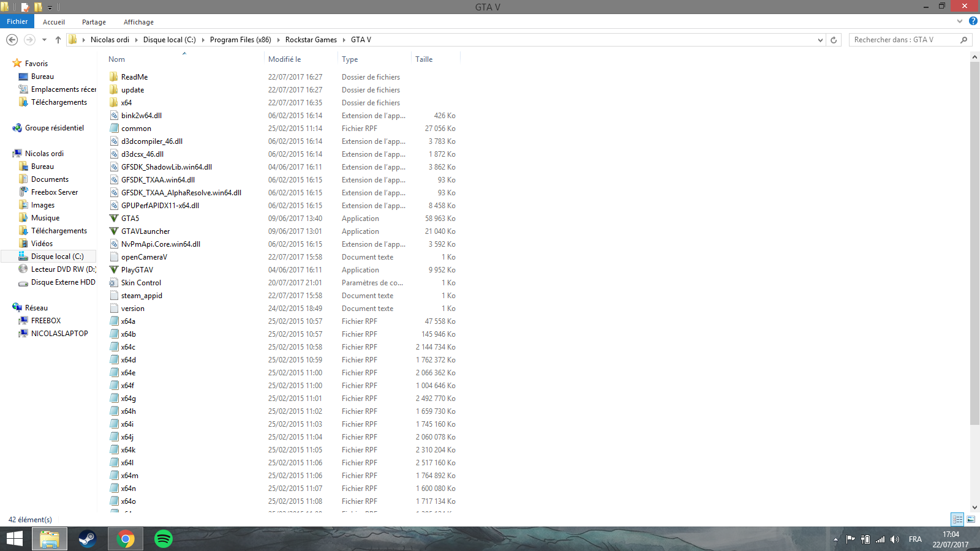The height and width of the screenshot is (551, 980).
Task: Select the x64a RPF file icon
Action: tap(114, 321)
